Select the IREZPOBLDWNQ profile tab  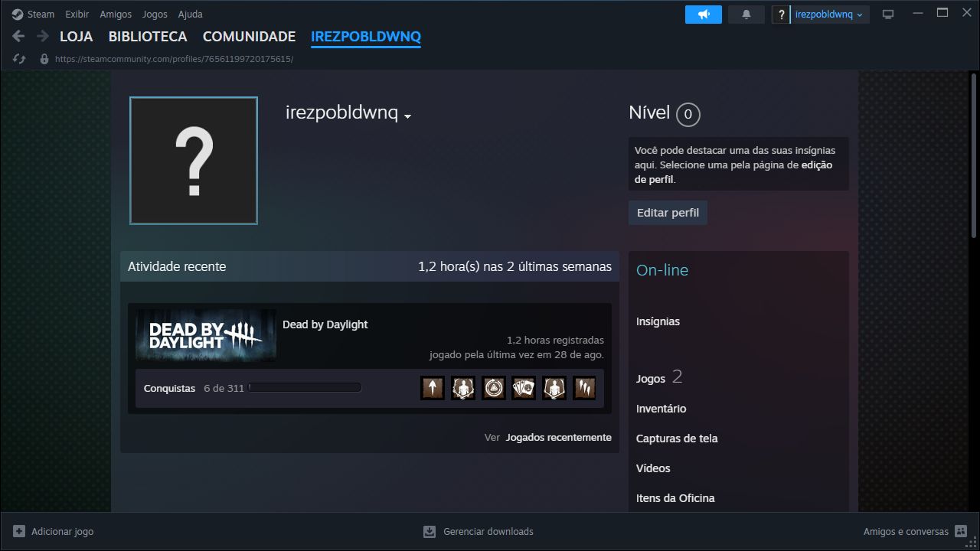point(366,37)
